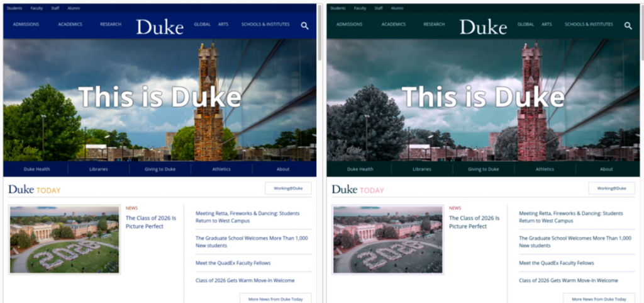The height and width of the screenshot is (303, 644).
Task: Read Class of 2026 Picture Perfect, teal page
Action: [x=474, y=222]
